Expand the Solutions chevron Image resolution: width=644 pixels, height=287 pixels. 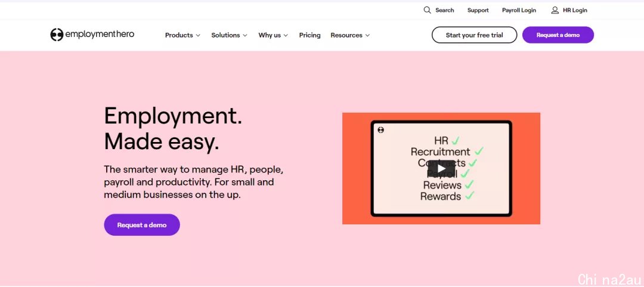[245, 35]
